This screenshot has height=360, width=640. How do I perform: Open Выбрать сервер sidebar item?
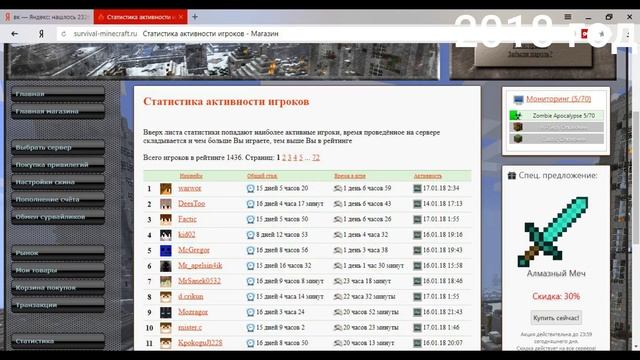coord(58,147)
